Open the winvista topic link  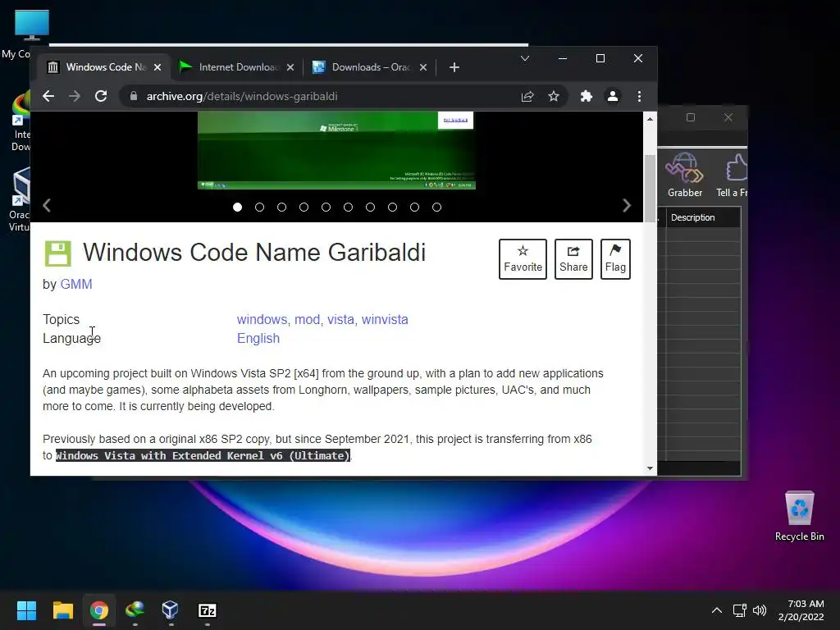(385, 320)
